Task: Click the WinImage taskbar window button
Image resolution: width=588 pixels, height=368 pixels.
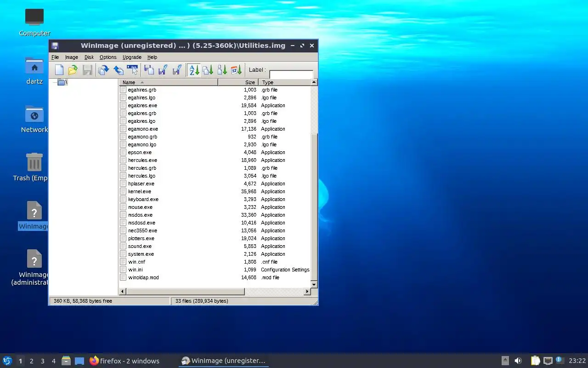Action: pyautogui.click(x=223, y=361)
